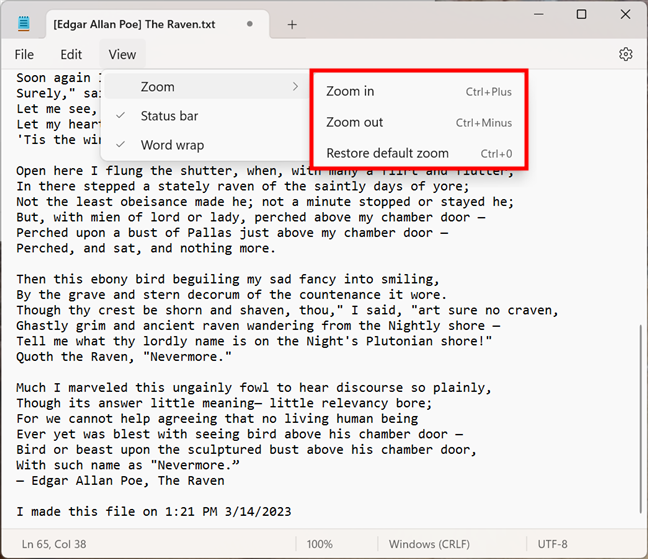Click line starting 'Though thy crest be shorn'

tap(288, 310)
